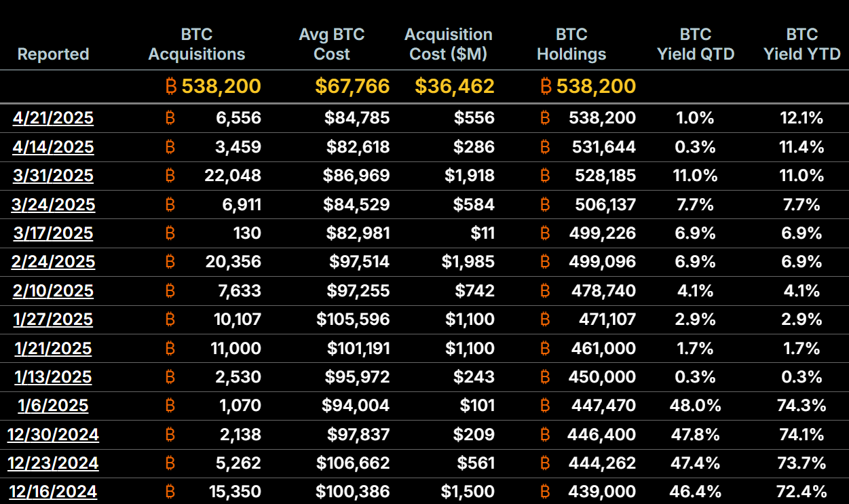Click the Bitcoin icon beside 7,633 acquisitions
This screenshot has height=504, width=849.
click(170, 291)
